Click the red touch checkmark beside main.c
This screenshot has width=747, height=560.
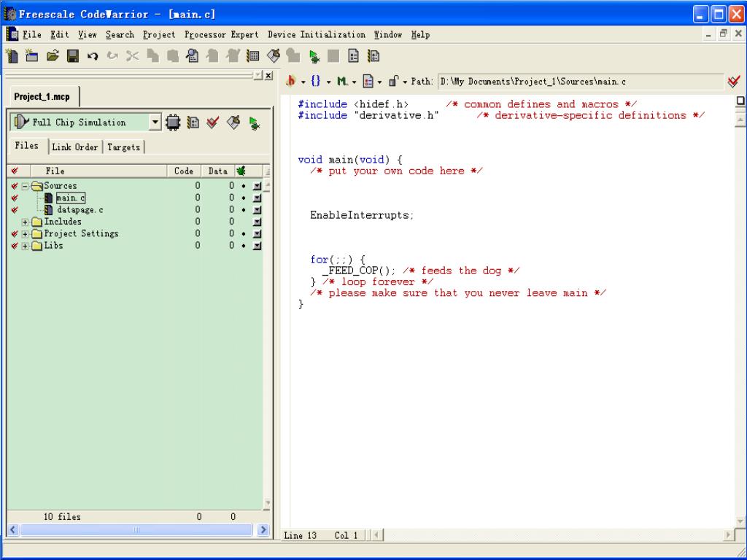tap(15, 198)
